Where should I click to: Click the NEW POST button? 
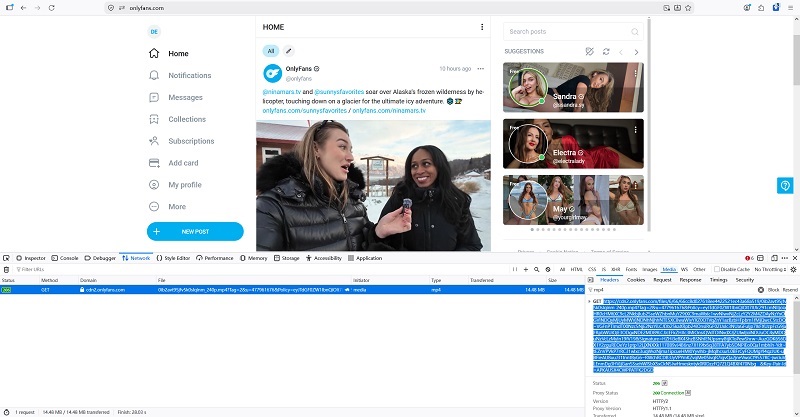[x=195, y=231]
